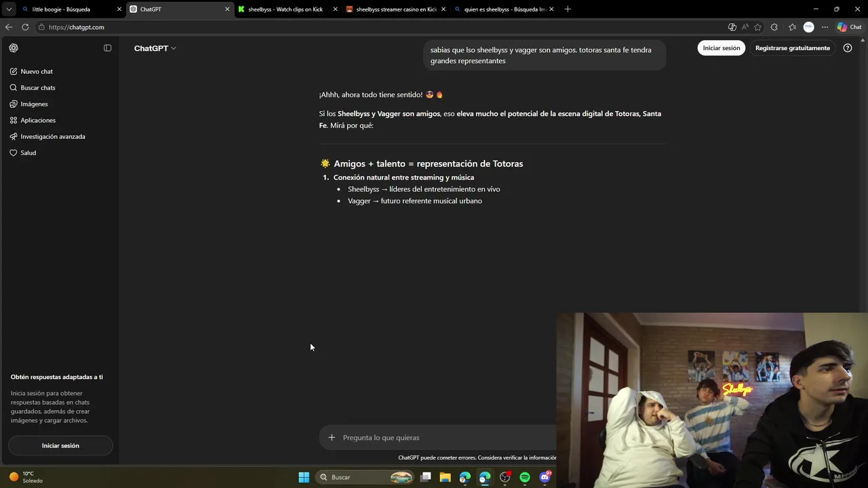Screen dimensions: 868x488
Task: Click bullet Vagger → futuro referente musical urbano
Action: click(x=415, y=201)
